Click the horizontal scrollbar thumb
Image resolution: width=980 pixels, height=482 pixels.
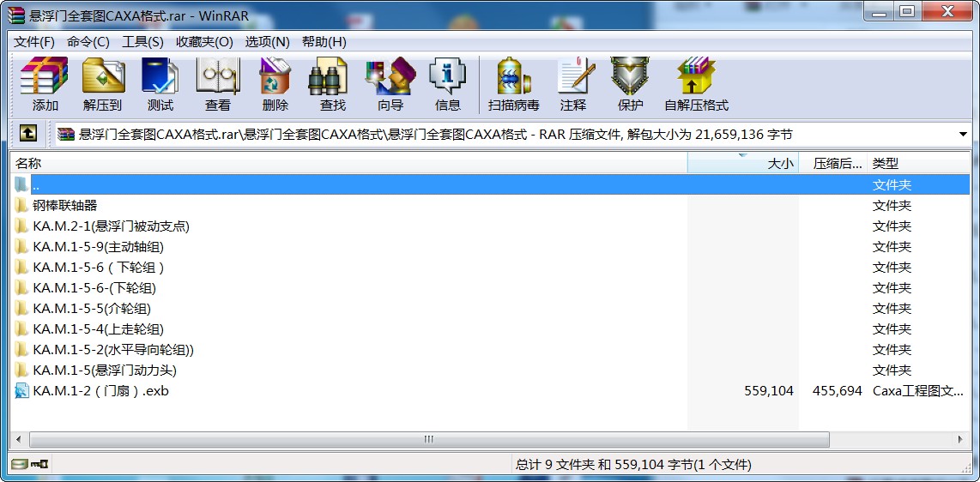pos(429,439)
